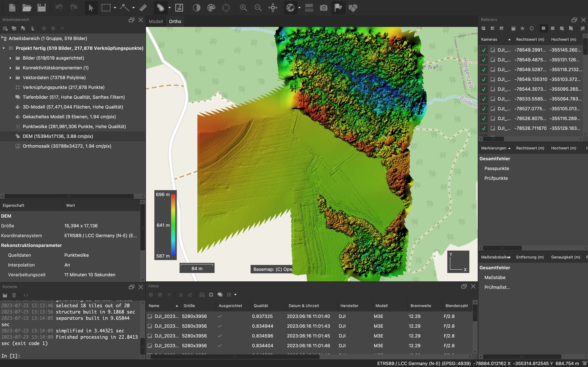Screen dimensions: 588x367
Task: Expand the Bilder (519/519 ausgerichtet) folder
Action: coord(10,58)
